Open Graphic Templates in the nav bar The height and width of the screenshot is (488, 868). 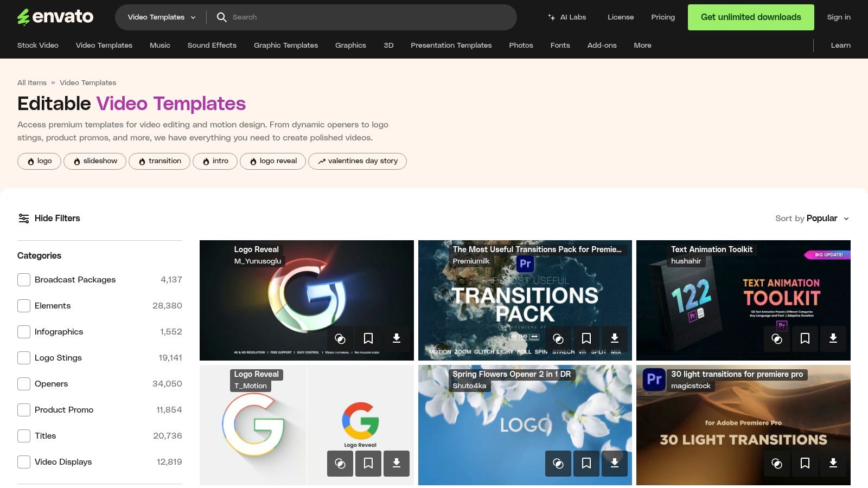click(x=286, y=46)
